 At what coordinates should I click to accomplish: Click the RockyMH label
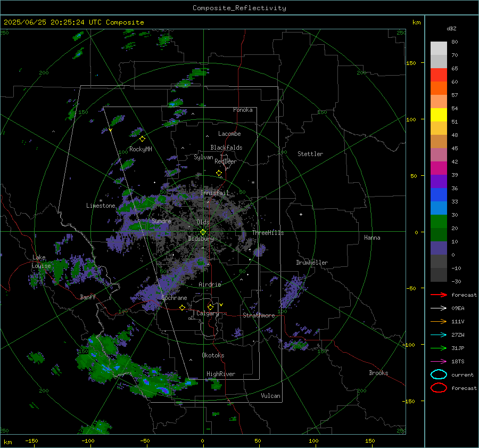pos(141,149)
